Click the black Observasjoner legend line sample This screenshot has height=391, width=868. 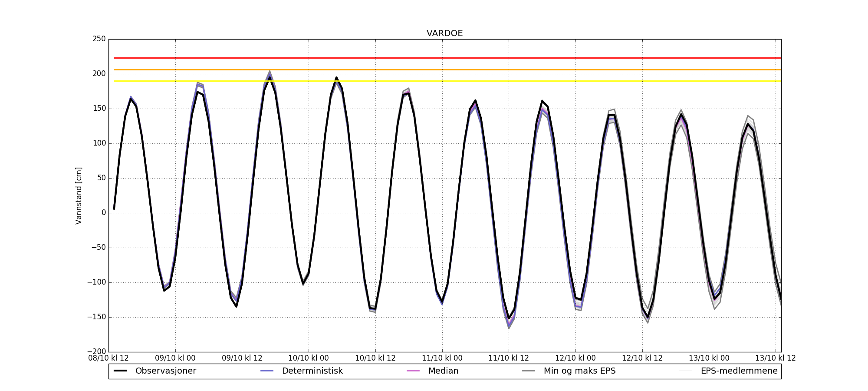[120, 371]
